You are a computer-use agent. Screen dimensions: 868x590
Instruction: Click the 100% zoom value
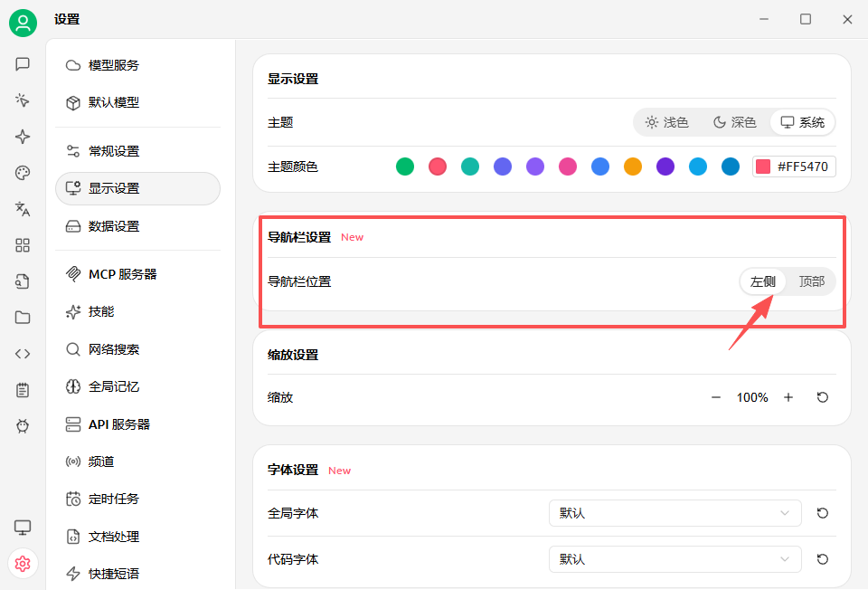click(x=752, y=397)
